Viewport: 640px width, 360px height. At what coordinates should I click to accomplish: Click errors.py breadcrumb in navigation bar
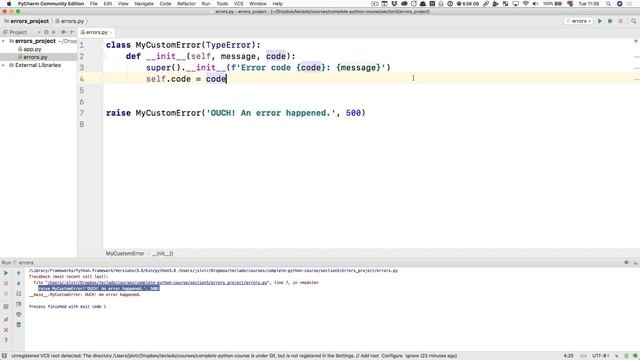tap(70, 21)
